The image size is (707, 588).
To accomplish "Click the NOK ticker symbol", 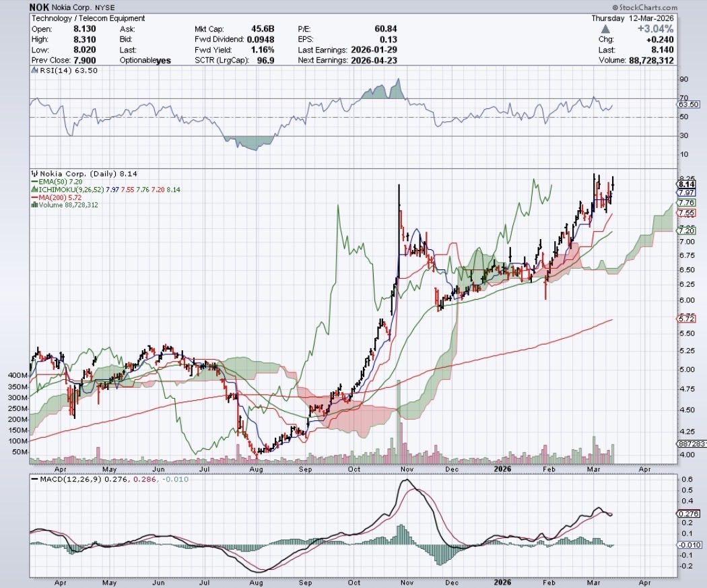I will (40, 7).
